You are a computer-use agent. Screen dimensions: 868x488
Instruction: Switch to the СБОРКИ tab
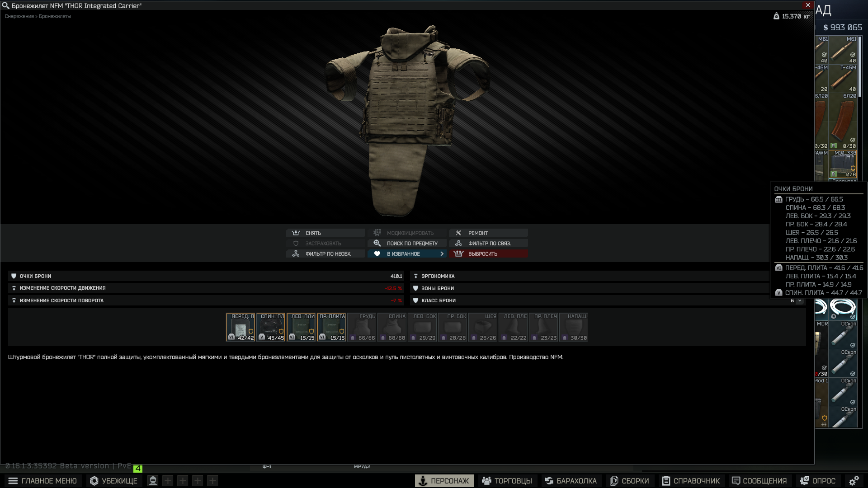pyautogui.click(x=629, y=481)
